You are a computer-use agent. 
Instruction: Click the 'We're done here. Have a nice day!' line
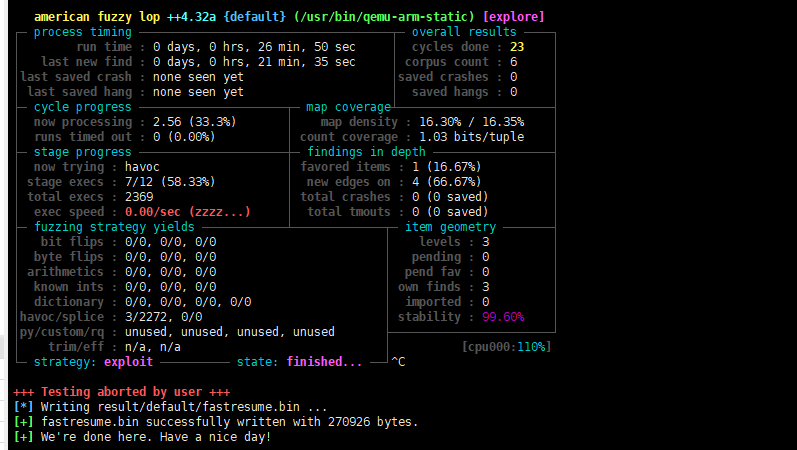coord(156,437)
